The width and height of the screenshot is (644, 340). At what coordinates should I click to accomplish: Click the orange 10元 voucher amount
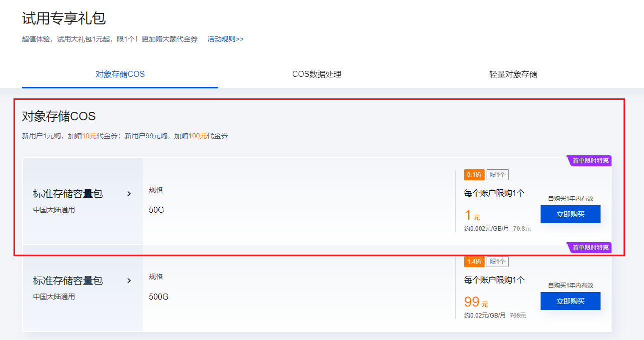point(89,136)
